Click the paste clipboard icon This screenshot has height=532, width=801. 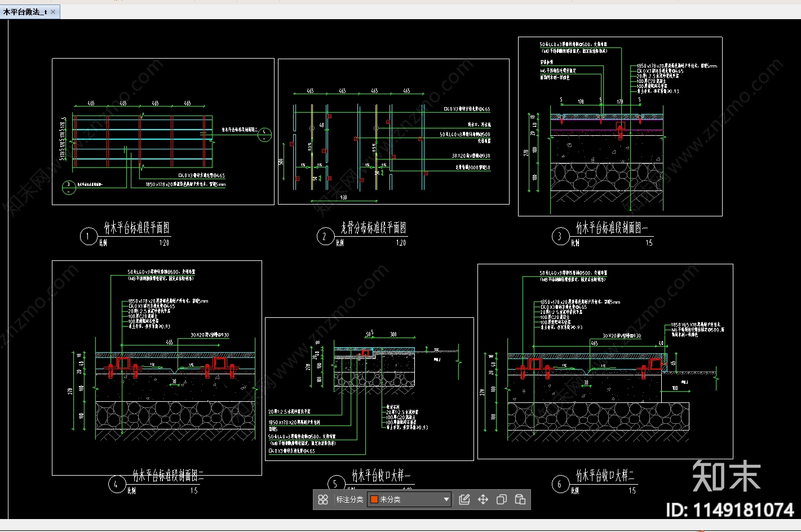(520, 499)
